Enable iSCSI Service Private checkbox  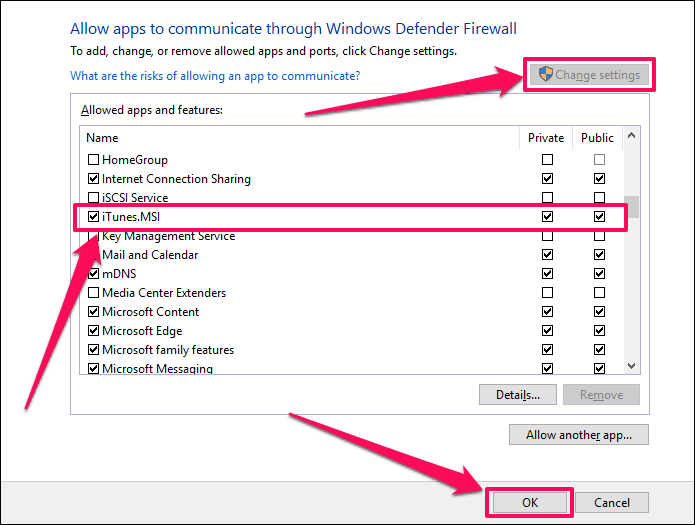[547, 197]
